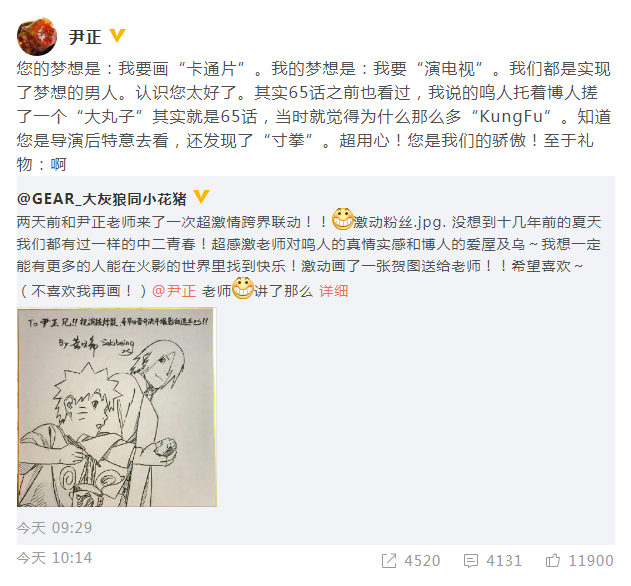Click the grinning emoji before 激动粉丝.jpg
Screen dimensions: 631x586
342,219
